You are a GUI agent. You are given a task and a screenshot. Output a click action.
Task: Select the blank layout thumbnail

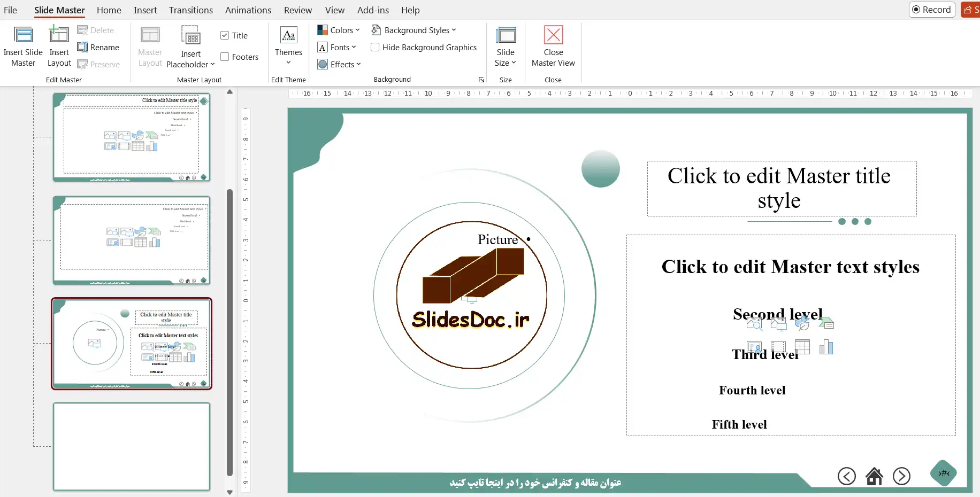132,446
